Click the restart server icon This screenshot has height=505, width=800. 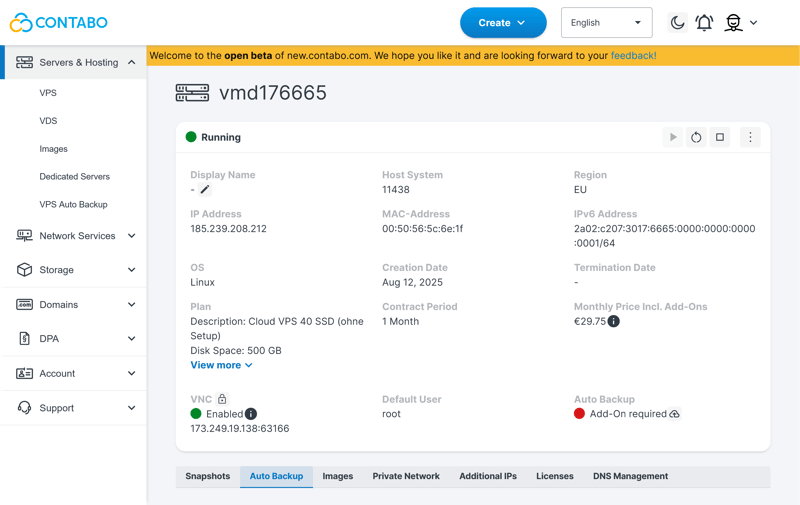coord(696,137)
